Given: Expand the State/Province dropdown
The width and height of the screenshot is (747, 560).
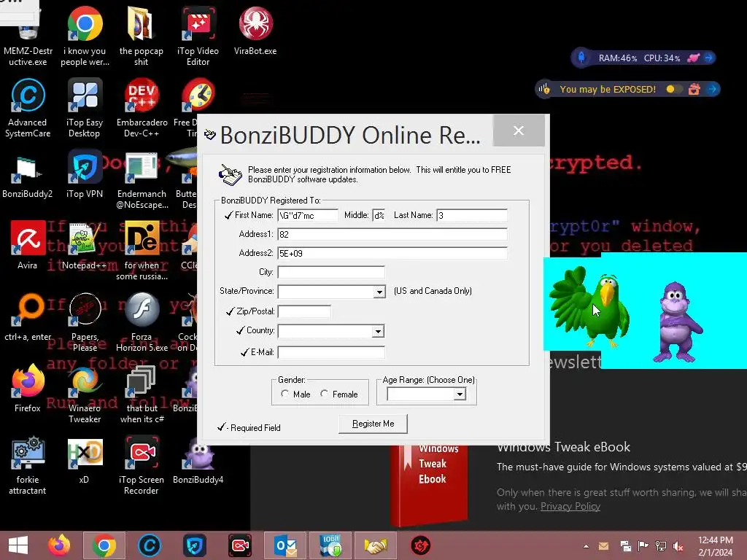Looking at the screenshot, I should point(379,292).
